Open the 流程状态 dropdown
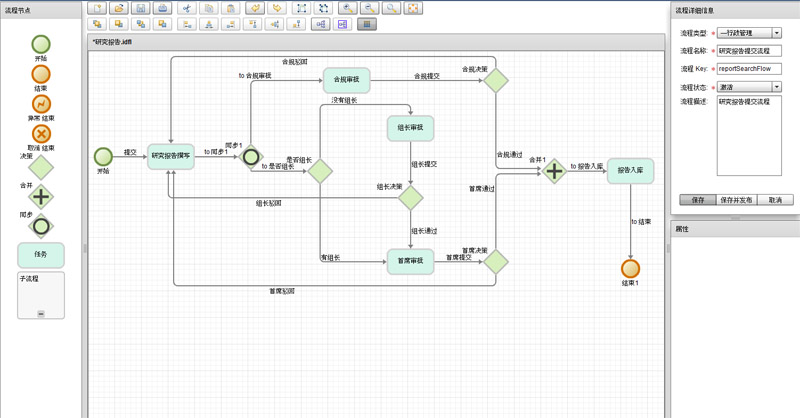 click(x=777, y=88)
